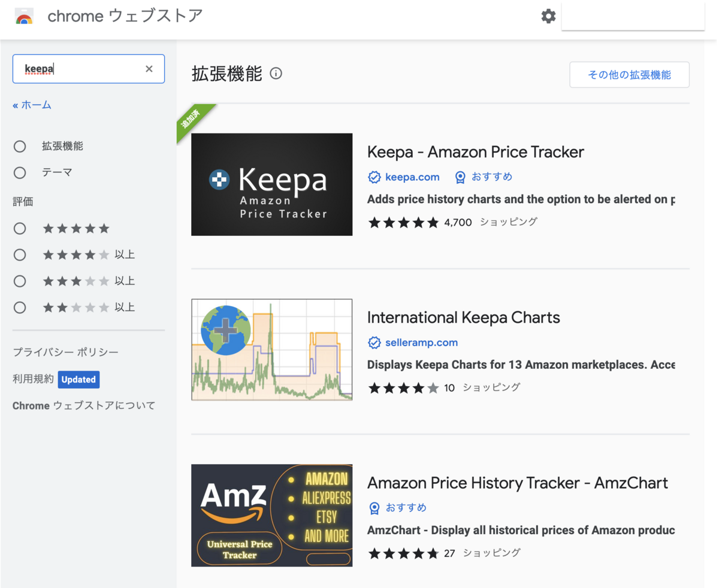Click keepa.com verified badge icon
This screenshot has width=719, height=588.
374,177
